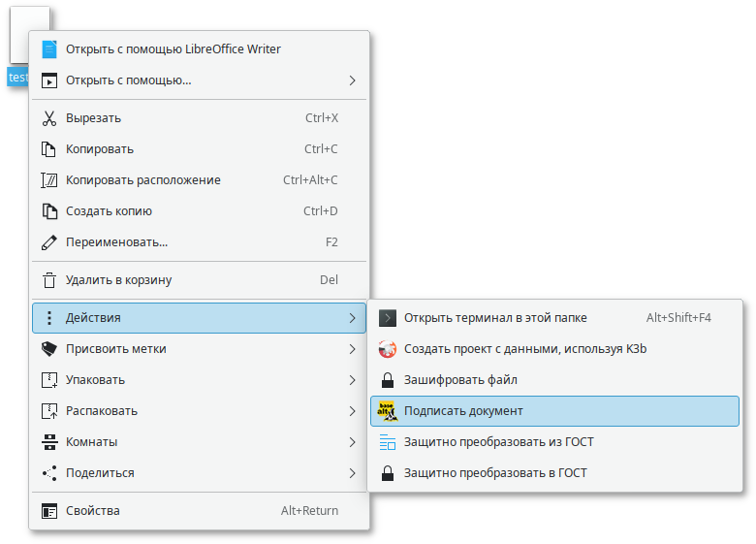
Task: Click the Ctrl+Alt+C shortcut label
Action: pyautogui.click(x=310, y=180)
